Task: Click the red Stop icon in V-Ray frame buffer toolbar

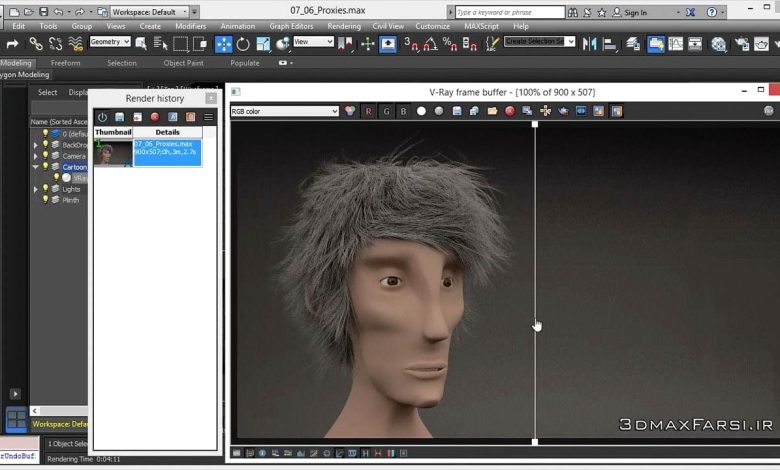Action: point(510,111)
